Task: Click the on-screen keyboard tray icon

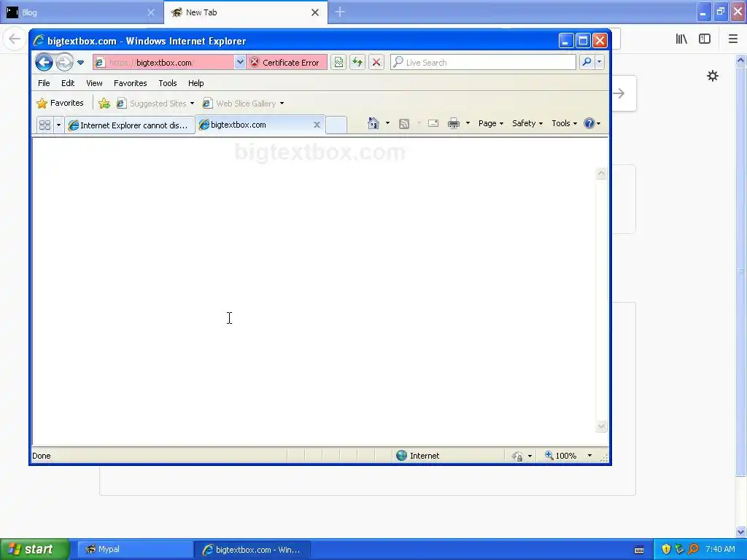Action: 639,550
